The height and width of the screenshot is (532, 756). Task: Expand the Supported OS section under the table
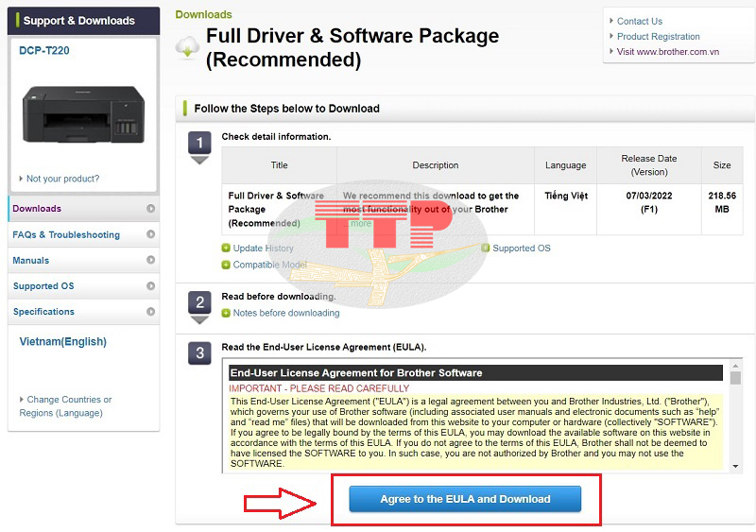pyautogui.click(x=486, y=248)
